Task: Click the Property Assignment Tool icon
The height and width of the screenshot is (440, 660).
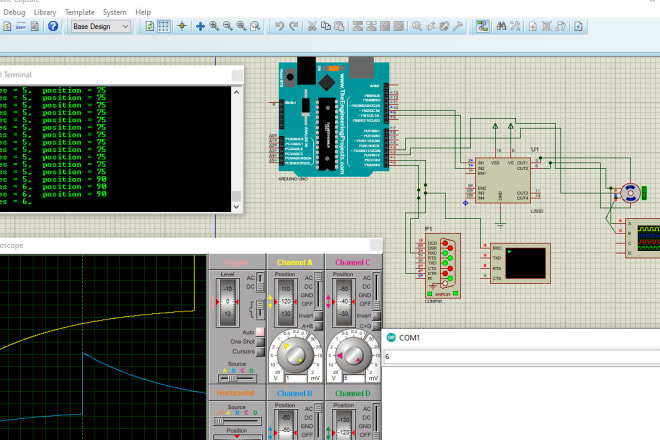Action: pos(515,26)
